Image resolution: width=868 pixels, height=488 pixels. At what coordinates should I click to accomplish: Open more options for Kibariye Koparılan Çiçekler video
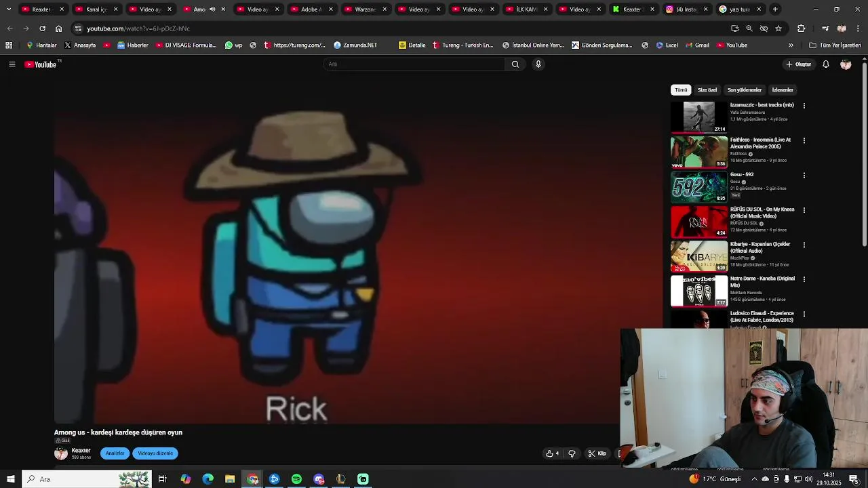click(x=804, y=245)
